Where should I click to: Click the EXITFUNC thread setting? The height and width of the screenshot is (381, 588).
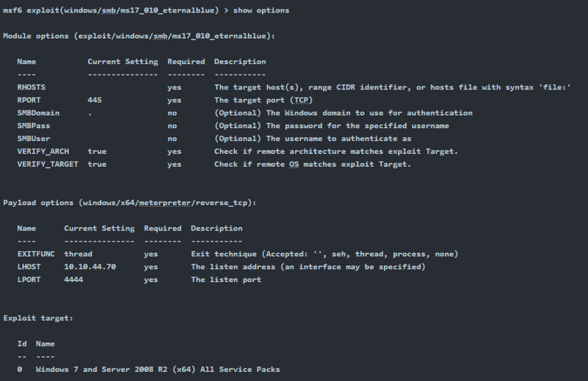(78, 254)
